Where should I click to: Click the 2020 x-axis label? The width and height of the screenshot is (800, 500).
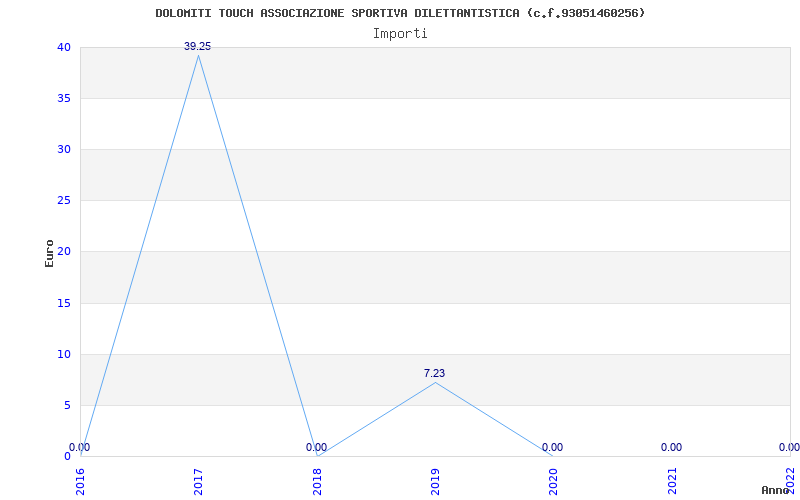coord(554,483)
